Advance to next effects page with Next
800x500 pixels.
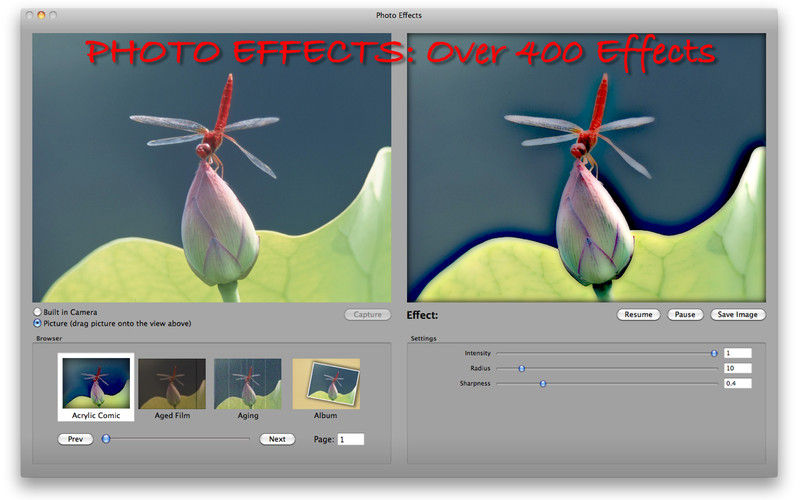(x=277, y=439)
